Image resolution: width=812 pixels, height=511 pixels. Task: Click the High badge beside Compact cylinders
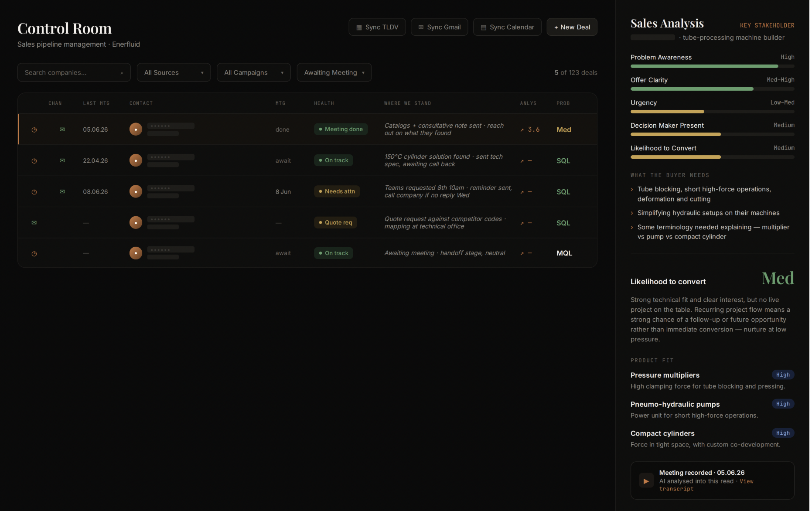point(783,433)
